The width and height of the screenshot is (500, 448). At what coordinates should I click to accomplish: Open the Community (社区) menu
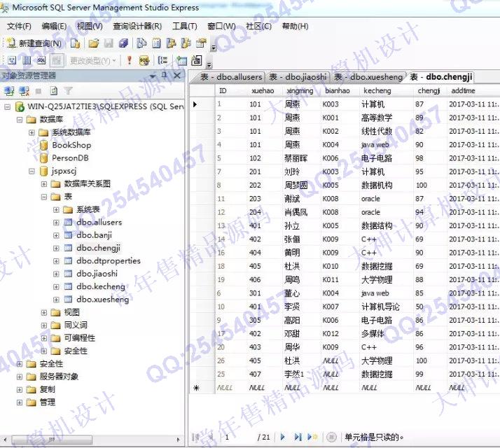point(258,26)
